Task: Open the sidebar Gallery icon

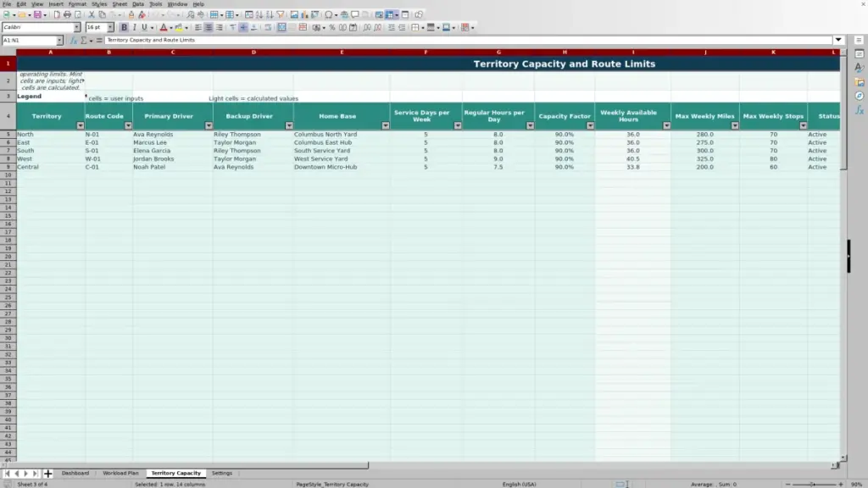Action: pos(860,82)
